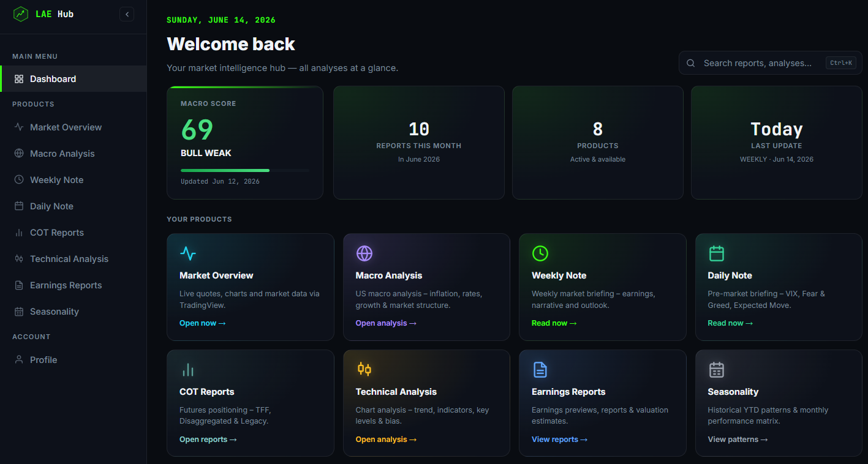Go to Market Overview in sidebar
868x464 pixels.
(x=74, y=127)
